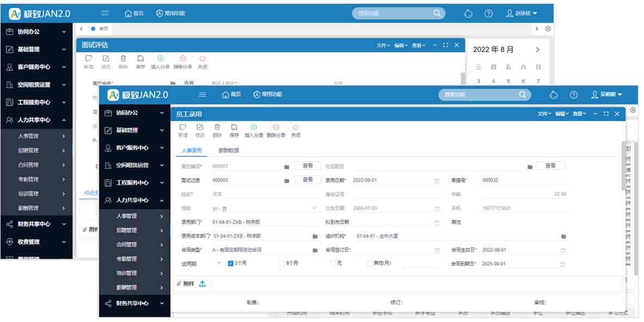Uncheck the 2个月 probation checkbox
644x322 pixels.
(x=231, y=264)
